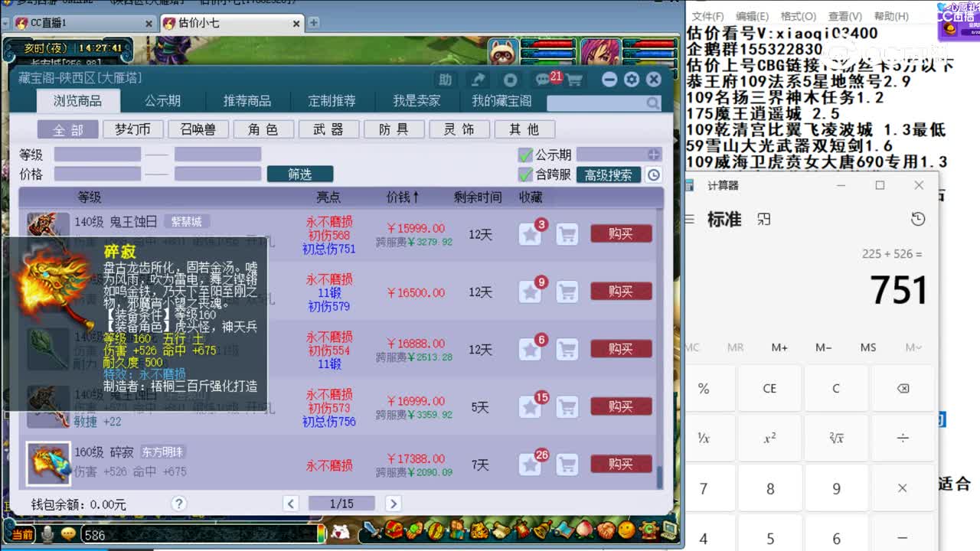Add ¥16999.00 item to cart
Viewport: 980px width, 551px height.
567,406
